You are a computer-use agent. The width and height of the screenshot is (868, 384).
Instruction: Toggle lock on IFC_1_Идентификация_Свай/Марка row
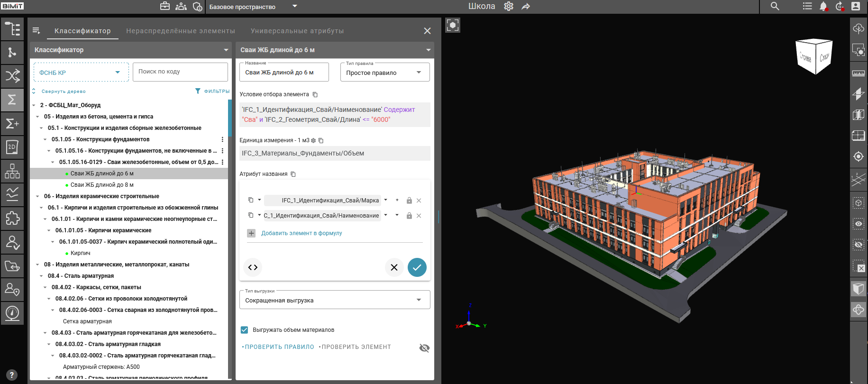click(x=409, y=201)
